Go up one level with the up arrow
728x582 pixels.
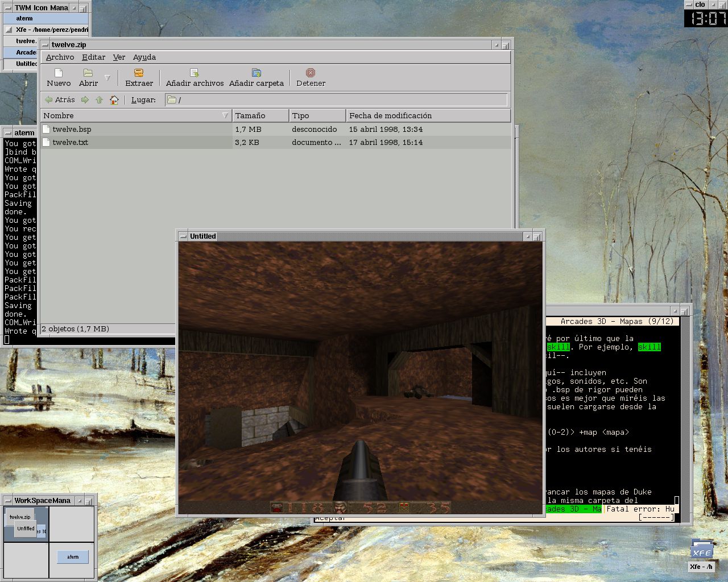coord(100,100)
